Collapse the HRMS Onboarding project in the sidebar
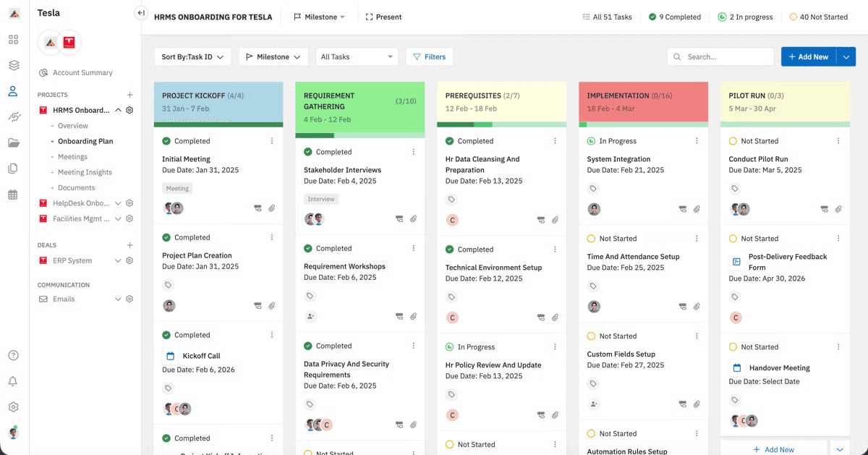Screen dimensions: 868x455 [119, 110]
